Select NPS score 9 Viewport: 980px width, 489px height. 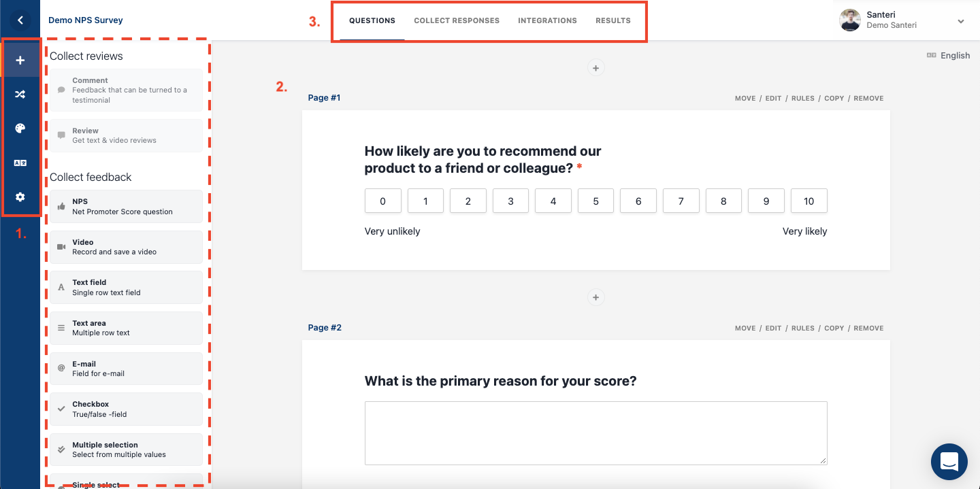pyautogui.click(x=766, y=201)
